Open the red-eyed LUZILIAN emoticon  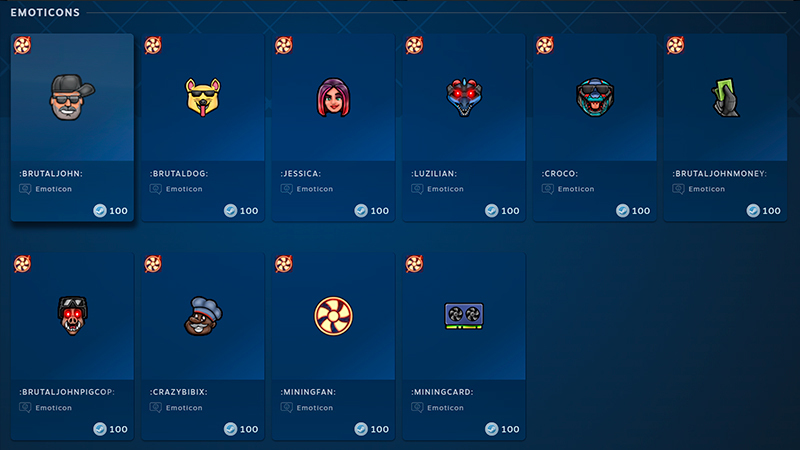[464, 97]
